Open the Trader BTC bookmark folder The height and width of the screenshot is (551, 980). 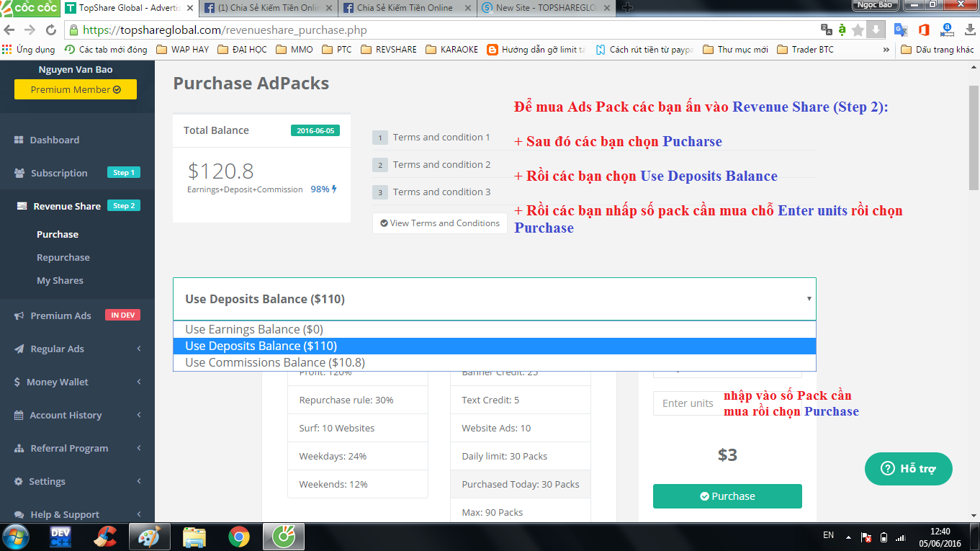804,50
